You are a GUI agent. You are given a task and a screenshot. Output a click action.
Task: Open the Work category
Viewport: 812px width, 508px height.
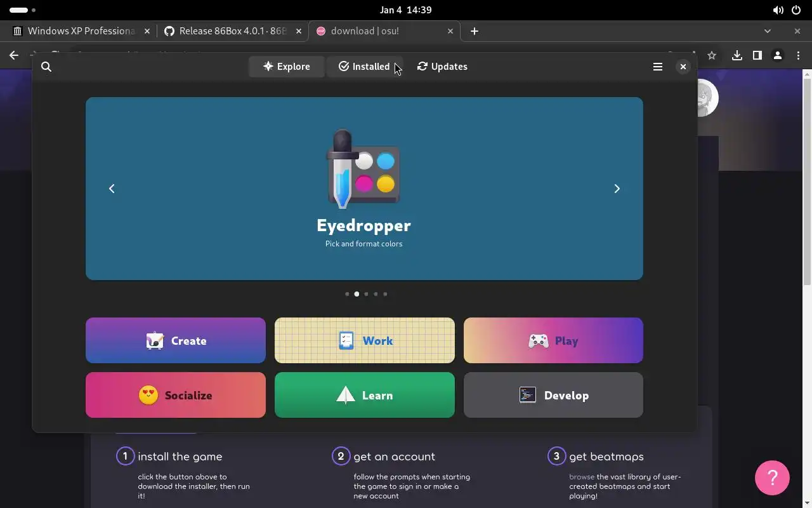365,340
